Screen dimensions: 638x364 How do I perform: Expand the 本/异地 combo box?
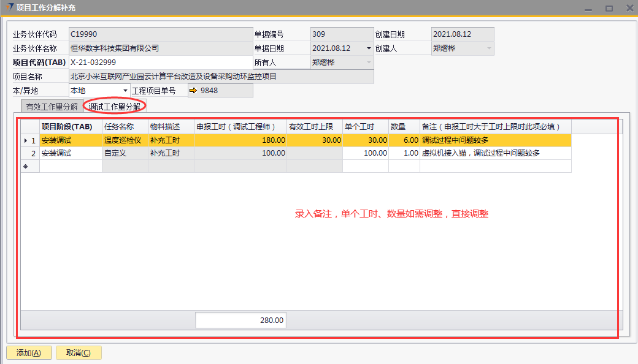pos(126,91)
